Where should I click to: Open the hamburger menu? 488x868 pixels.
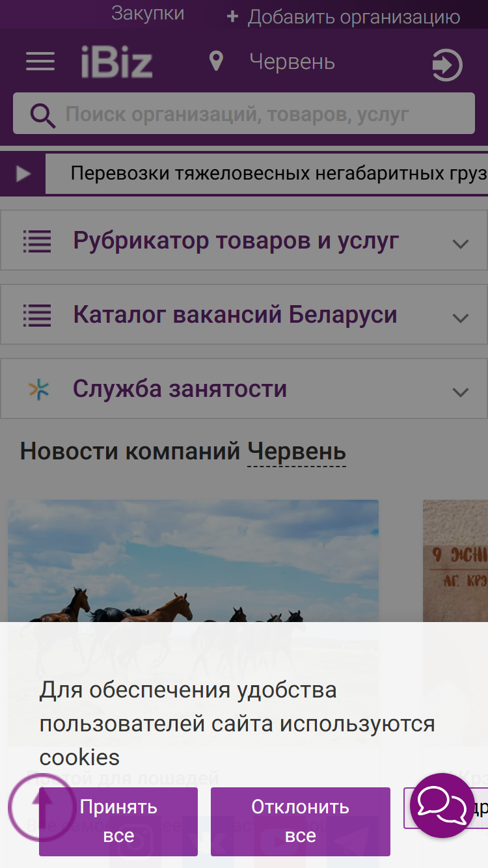pos(40,62)
